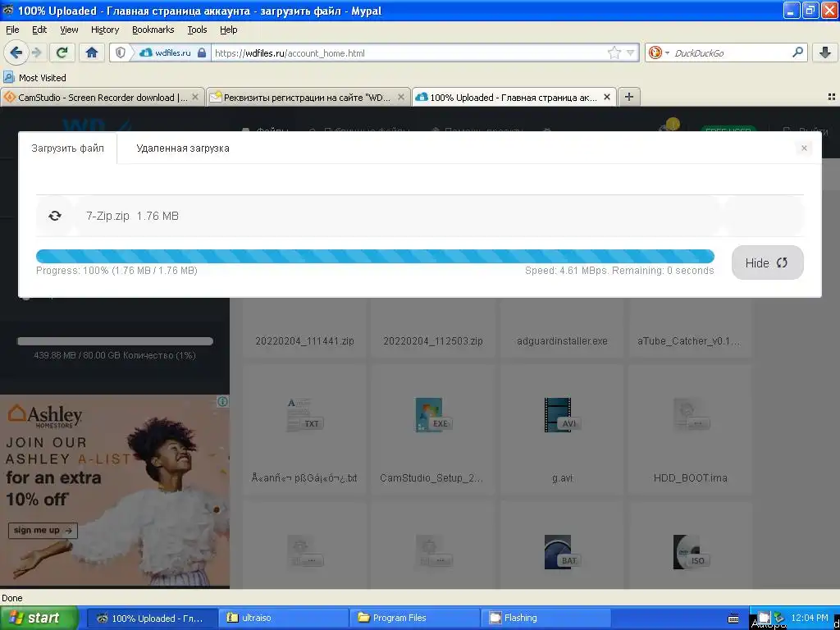Click the search magnifier icon
This screenshot has height=630, width=840.
coord(797,52)
